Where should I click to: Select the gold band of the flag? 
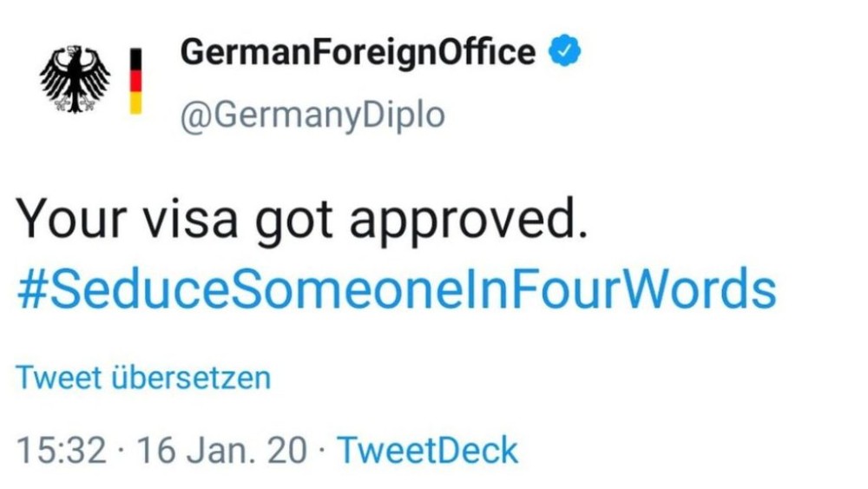click(135, 102)
